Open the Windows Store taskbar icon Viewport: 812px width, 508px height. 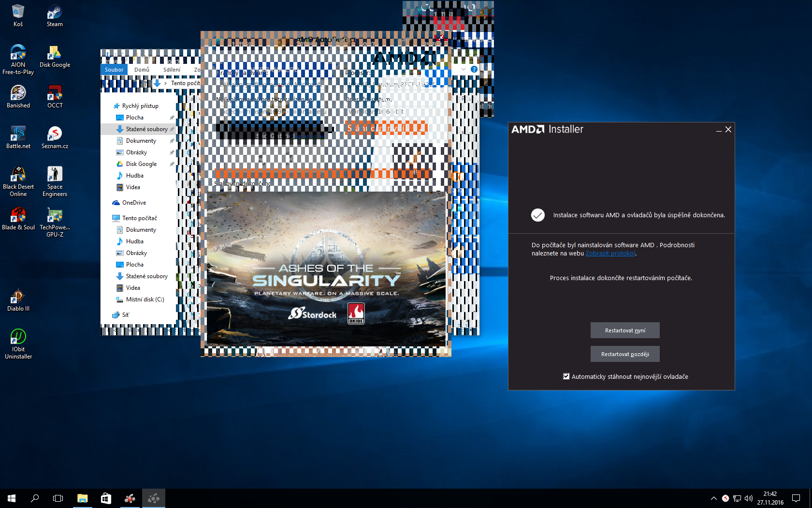106,498
